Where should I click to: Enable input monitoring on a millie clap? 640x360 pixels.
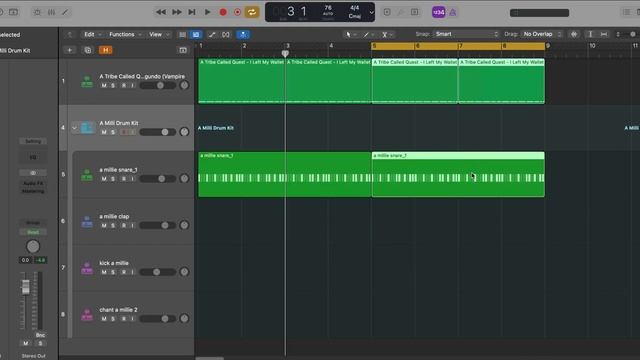click(x=132, y=226)
